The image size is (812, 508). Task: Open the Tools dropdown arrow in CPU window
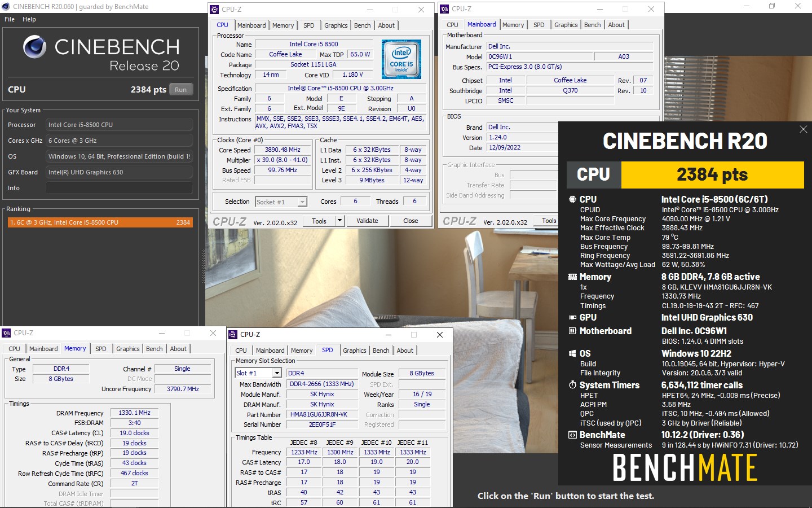point(339,221)
